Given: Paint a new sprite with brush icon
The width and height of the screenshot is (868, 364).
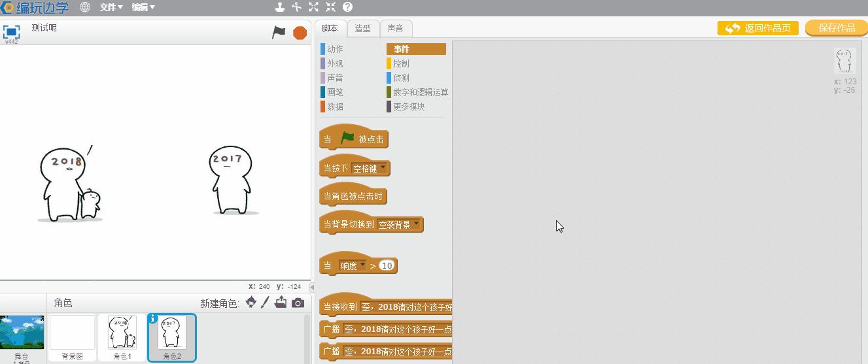Looking at the screenshot, I should tap(265, 303).
